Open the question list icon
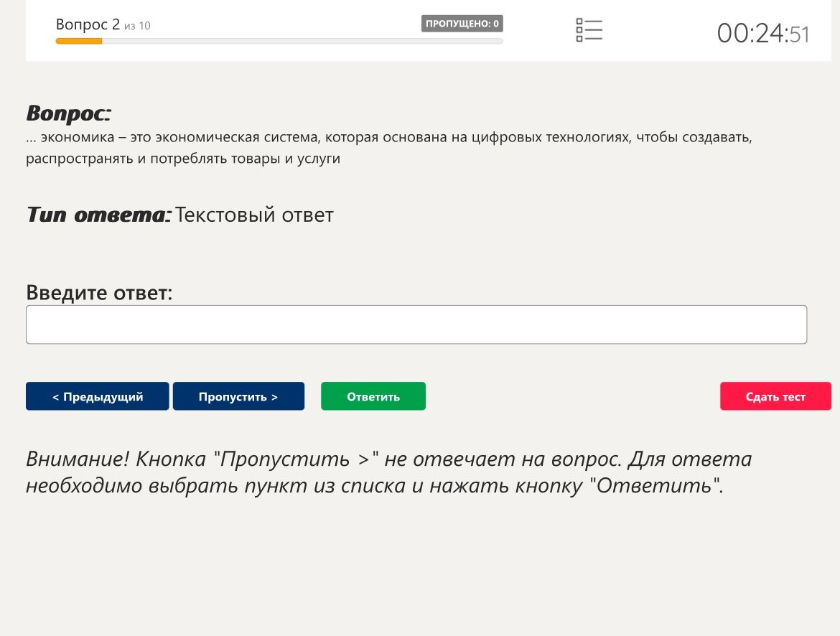This screenshot has width=840, height=636. (x=589, y=30)
